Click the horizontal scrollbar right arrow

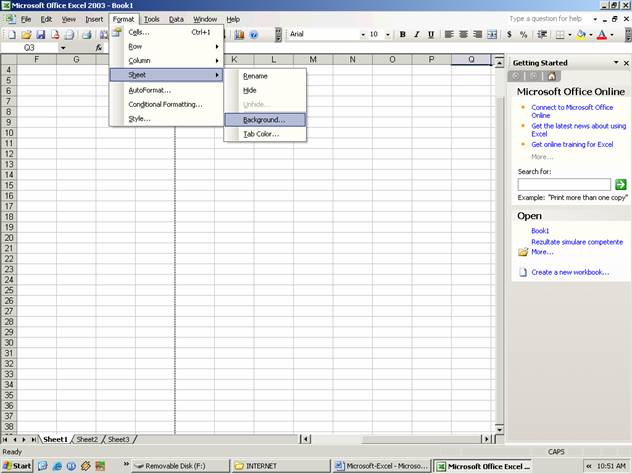coord(486,439)
